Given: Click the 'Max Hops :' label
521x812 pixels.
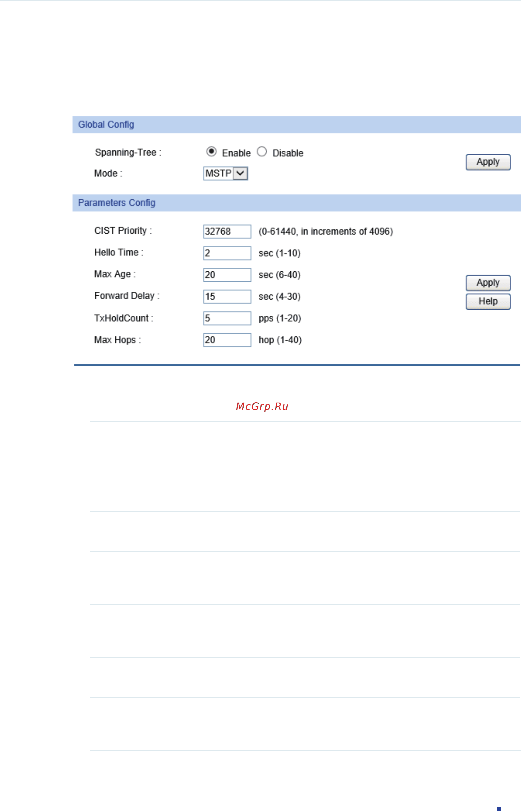Looking at the screenshot, I should [118, 340].
